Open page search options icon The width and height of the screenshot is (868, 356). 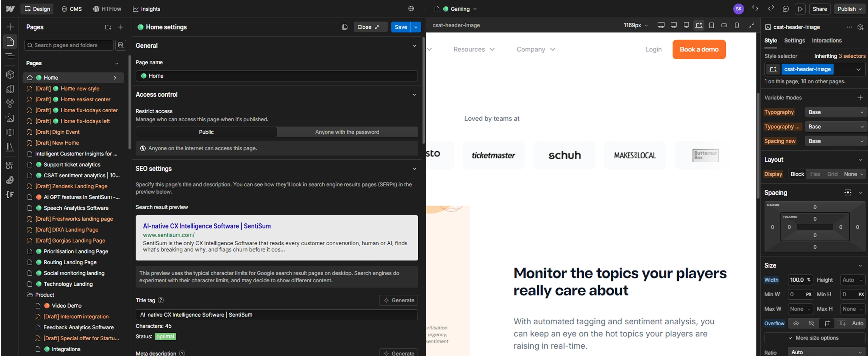(121, 45)
